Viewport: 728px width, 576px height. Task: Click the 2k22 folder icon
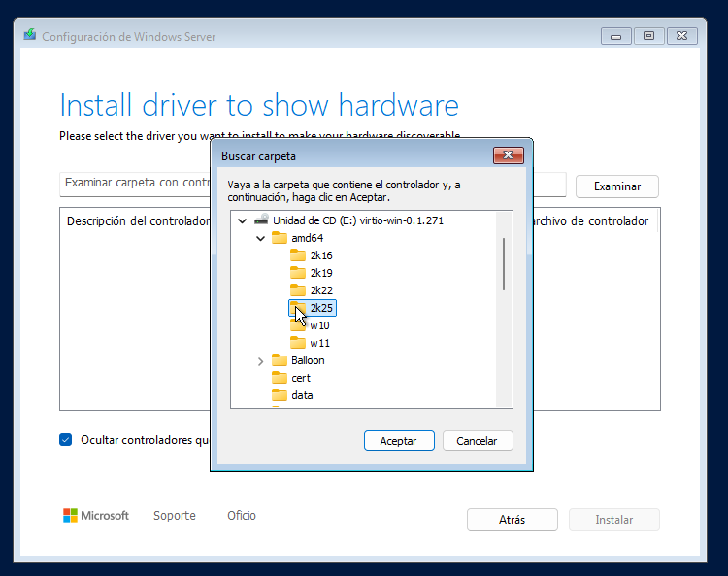298,290
